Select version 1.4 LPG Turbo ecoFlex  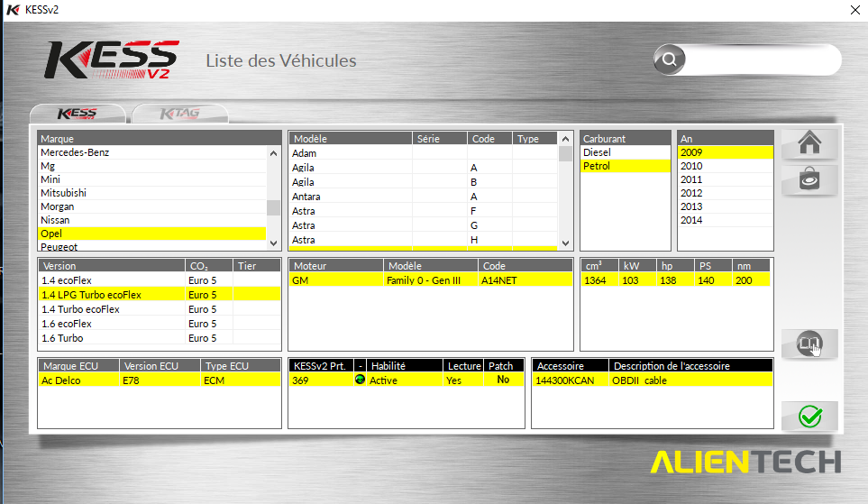coord(160,295)
